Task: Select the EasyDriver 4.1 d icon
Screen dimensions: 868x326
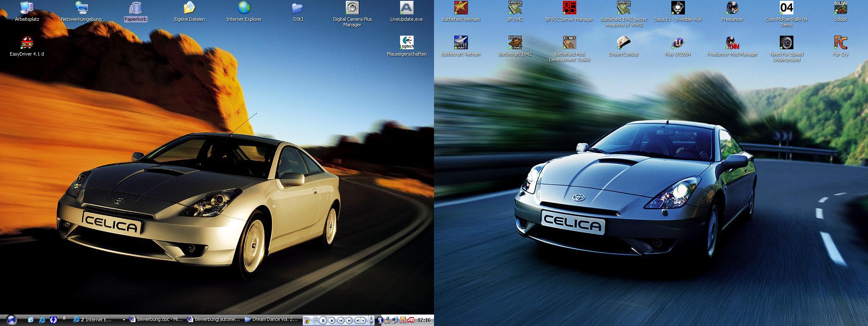Action: [27, 43]
